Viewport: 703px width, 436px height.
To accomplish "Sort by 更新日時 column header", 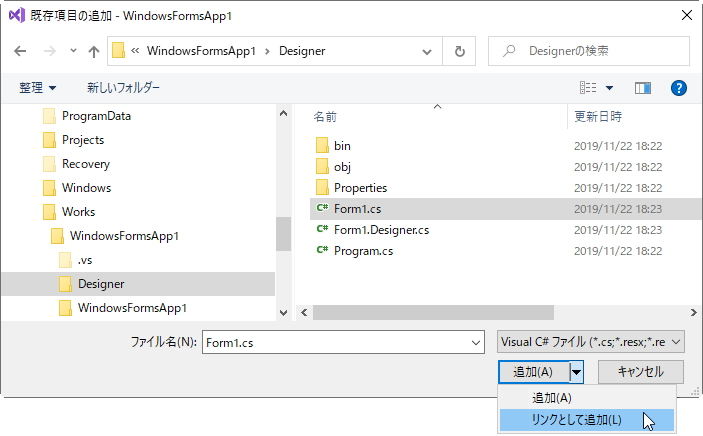I will point(598,117).
